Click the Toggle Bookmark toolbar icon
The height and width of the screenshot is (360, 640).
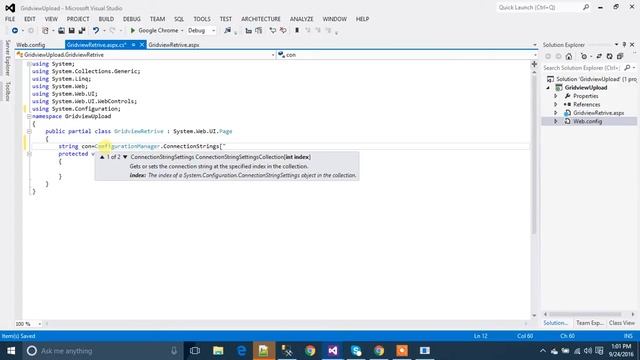(x=297, y=31)
